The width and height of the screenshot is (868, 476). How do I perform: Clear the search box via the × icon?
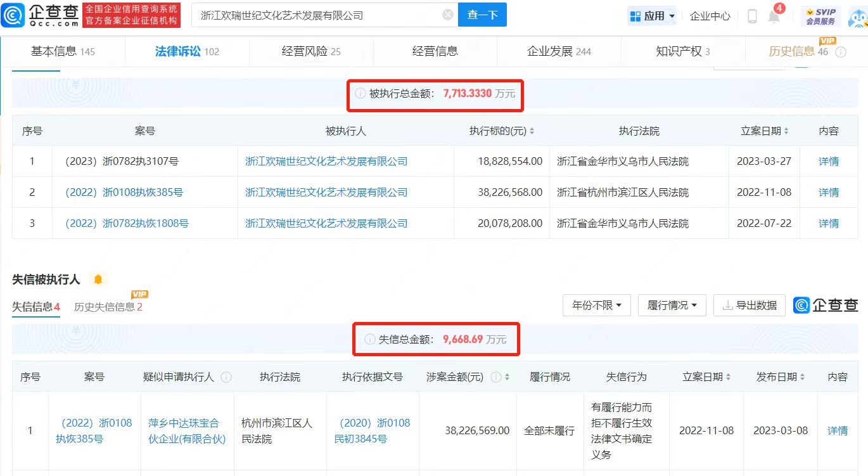click(447, 14)
